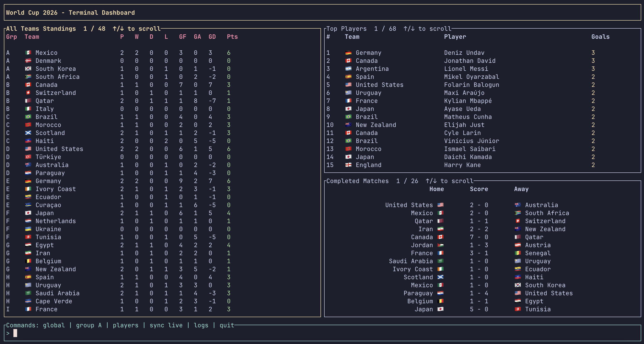Click the 'Top Players' panel title

coord(346,29)
